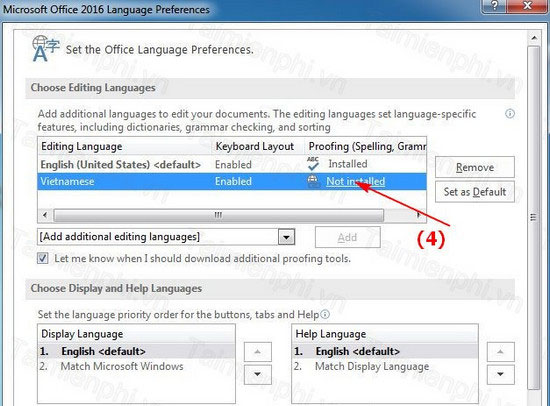Open the 'Not installed' link for Vietnamese
Viewport: 550px width, 406px height.
355,181
